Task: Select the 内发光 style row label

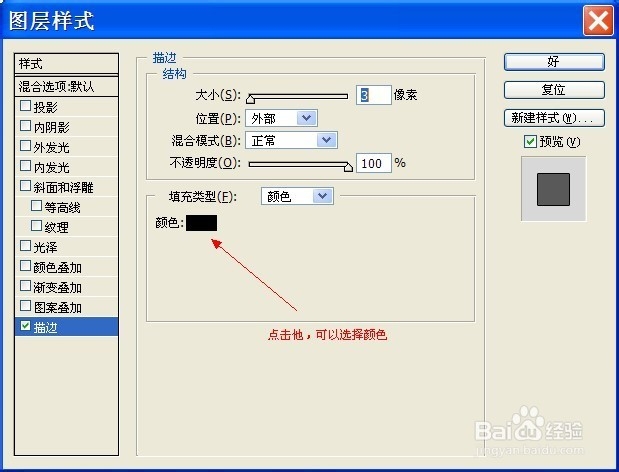Action: (x=51, y=167)
